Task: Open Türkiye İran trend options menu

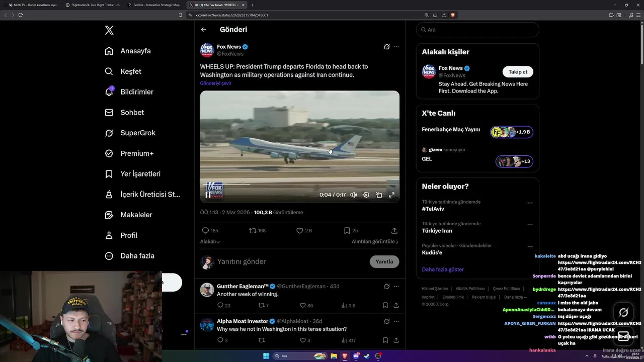Action: (x=530, y=225)
